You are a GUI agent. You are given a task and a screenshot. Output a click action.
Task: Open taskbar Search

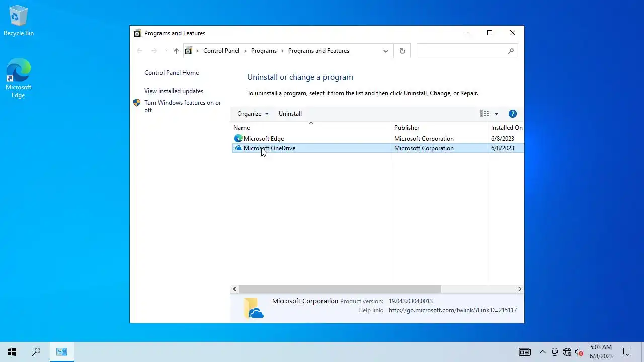pyautogui.click(x=36, y=352)
